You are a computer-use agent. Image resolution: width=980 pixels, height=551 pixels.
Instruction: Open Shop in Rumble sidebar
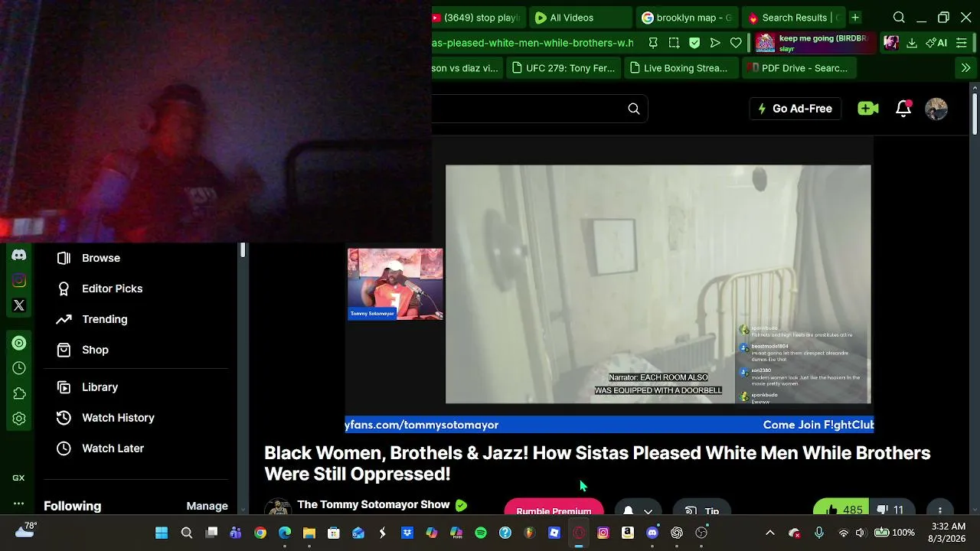click(95, 350)
